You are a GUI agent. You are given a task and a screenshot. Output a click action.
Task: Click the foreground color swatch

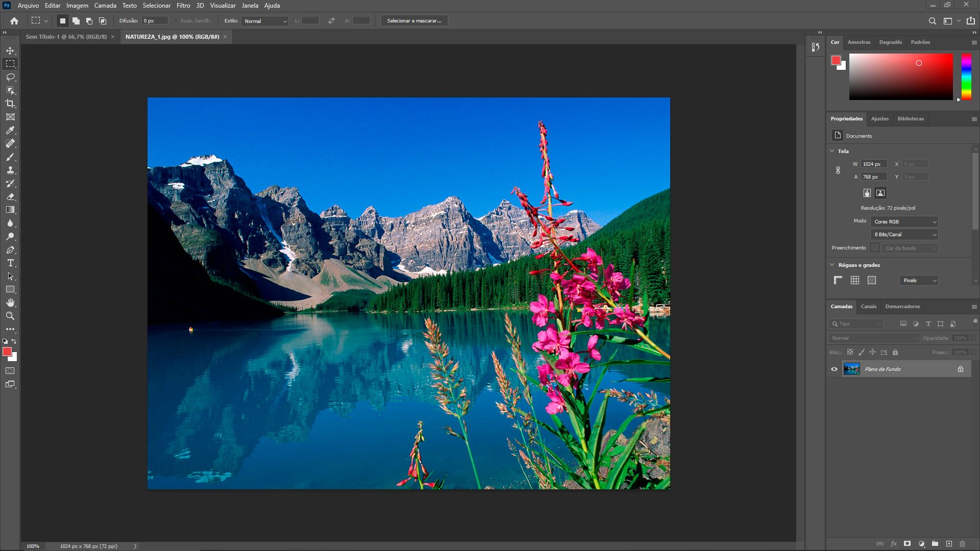tap(7, 351)
